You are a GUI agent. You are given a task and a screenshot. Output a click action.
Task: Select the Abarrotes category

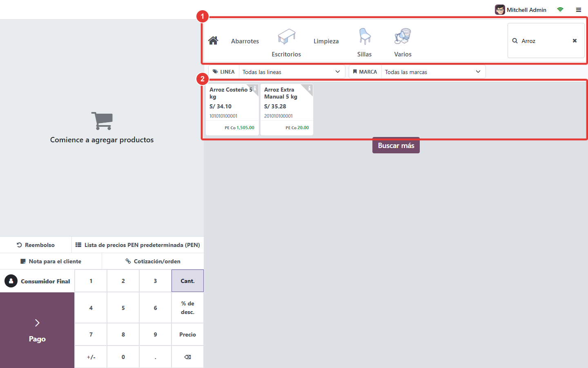(x=245, y=41)
